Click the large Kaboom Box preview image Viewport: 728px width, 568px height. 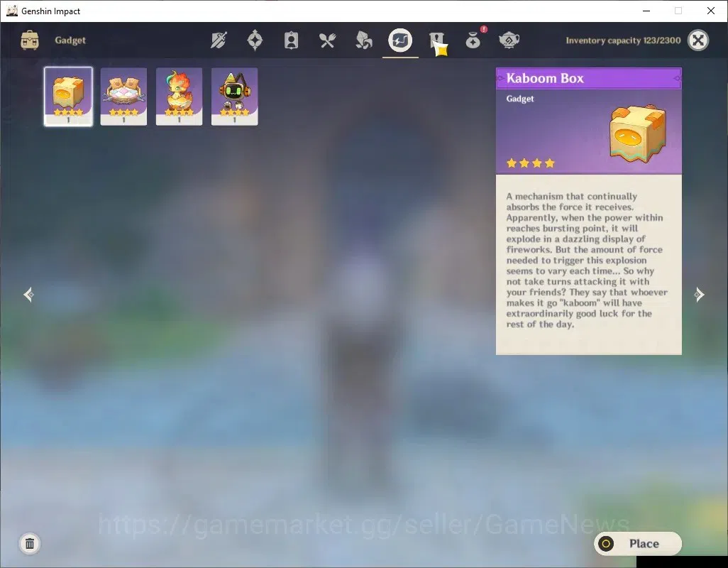click(x=637, y=133)
